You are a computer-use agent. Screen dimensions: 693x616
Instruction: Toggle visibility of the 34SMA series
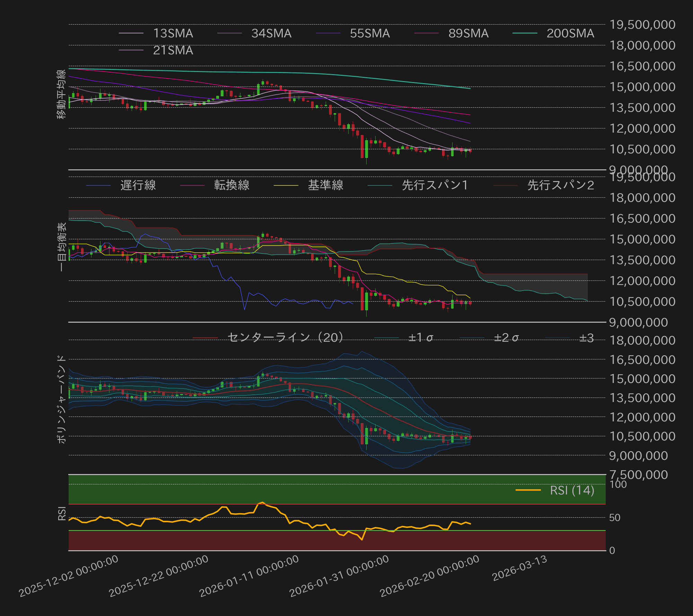tap(229, 34)
